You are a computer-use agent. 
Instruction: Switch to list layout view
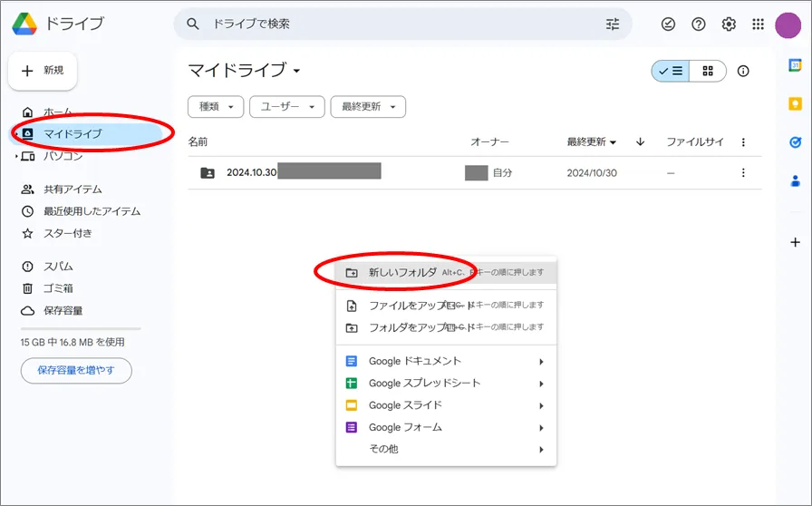[x=671, y=71]
